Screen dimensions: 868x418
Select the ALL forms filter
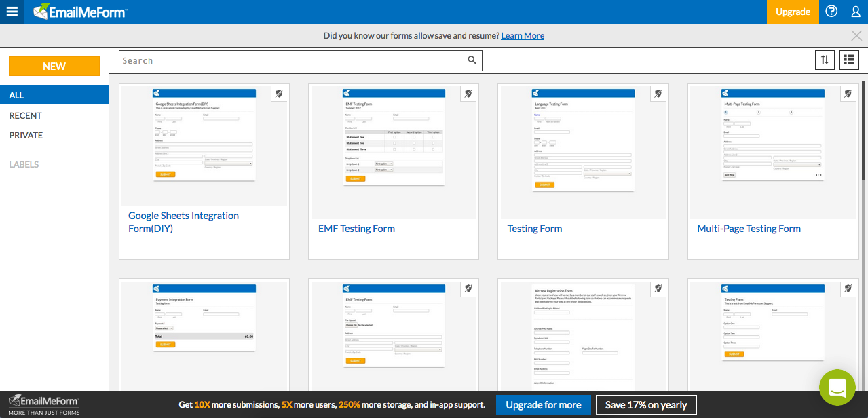(x=54, y=95)
